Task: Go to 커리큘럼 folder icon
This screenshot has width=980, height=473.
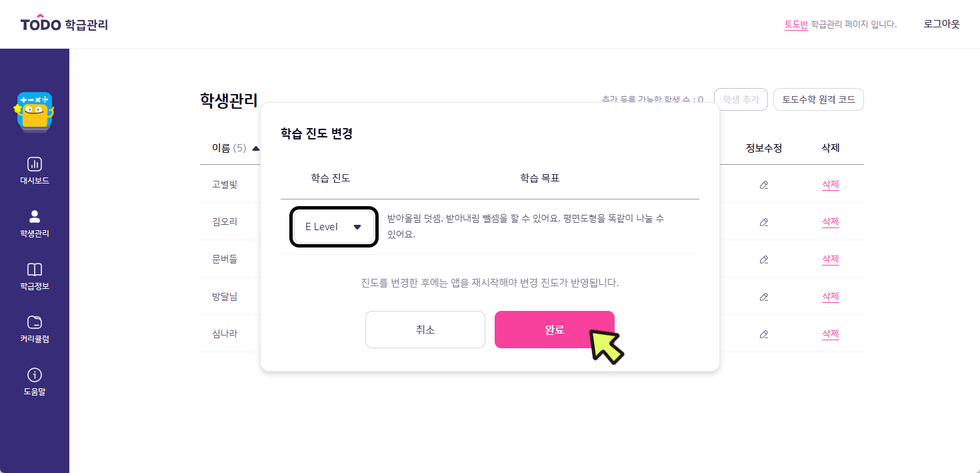Action: pos(35,322)
